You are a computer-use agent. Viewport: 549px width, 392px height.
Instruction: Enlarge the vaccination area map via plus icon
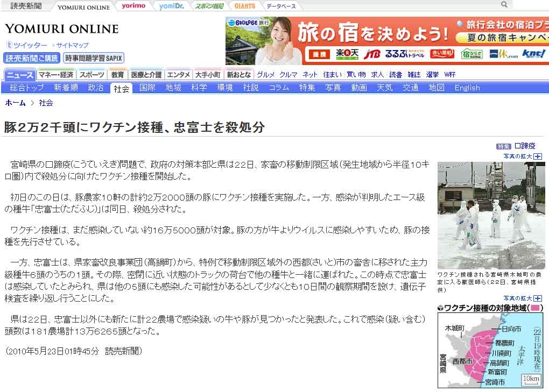(x=537, y=298)
